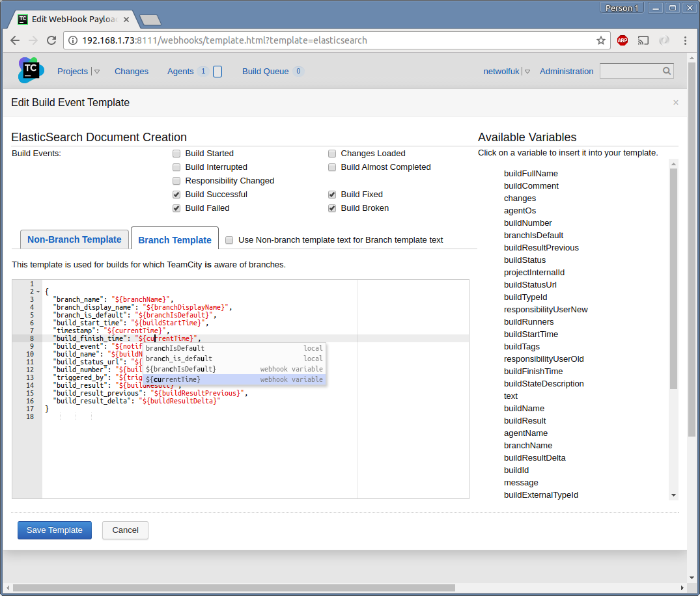Insert the branchName variable

coord(528,446)
